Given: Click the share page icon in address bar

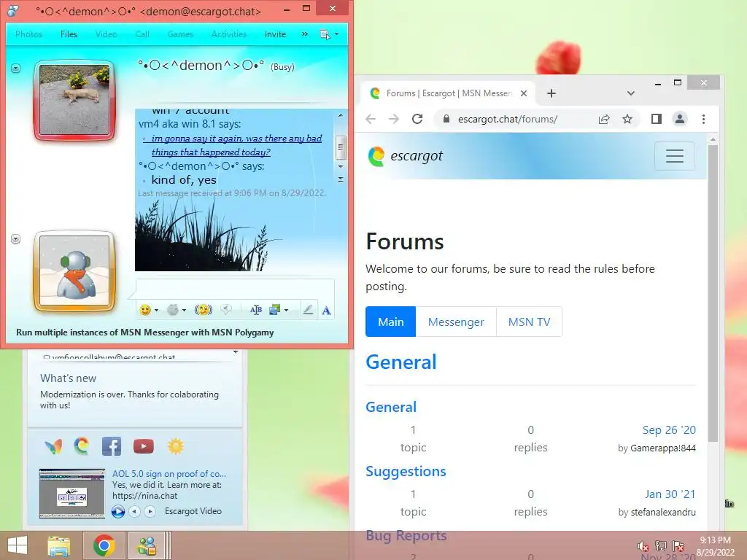Looking at the screenshot, I should click(x=604, y=119).
